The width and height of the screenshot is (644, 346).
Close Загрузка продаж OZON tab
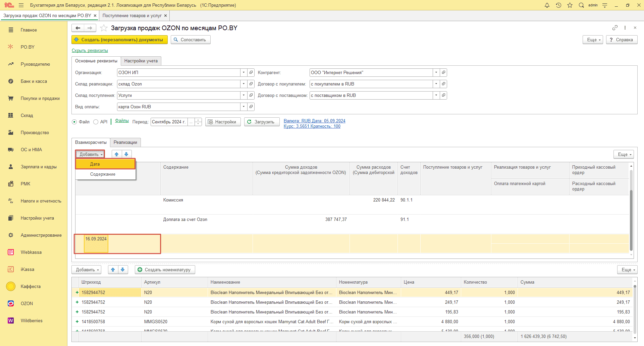coord(95,15)
